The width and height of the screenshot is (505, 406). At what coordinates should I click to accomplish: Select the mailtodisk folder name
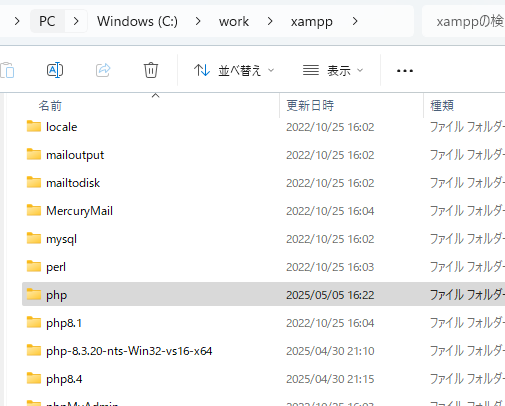(x=73, y=183)
